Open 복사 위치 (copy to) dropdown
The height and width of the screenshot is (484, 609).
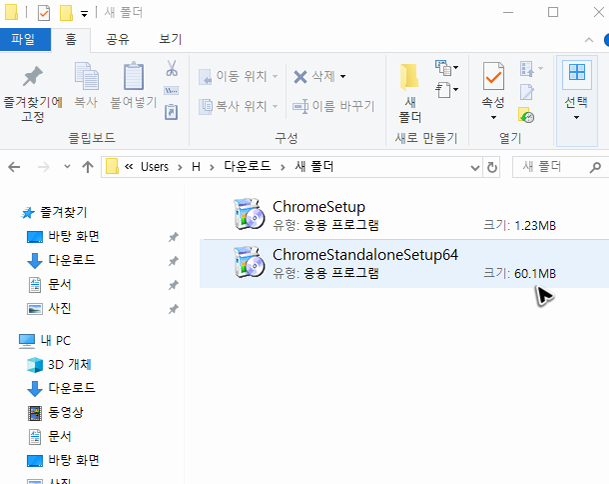(238, 106)
